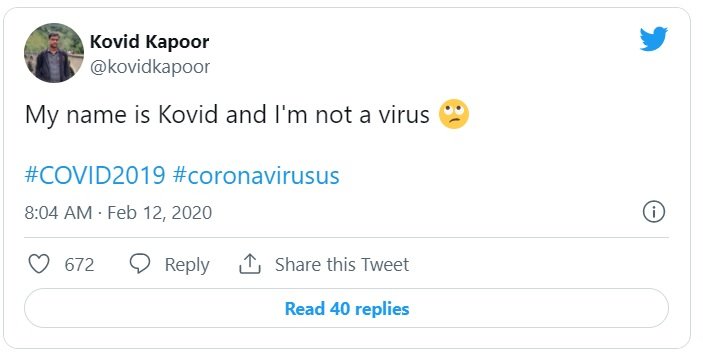
Task: Open the Kovid Kapoor display name
Action: pos(149,42)
